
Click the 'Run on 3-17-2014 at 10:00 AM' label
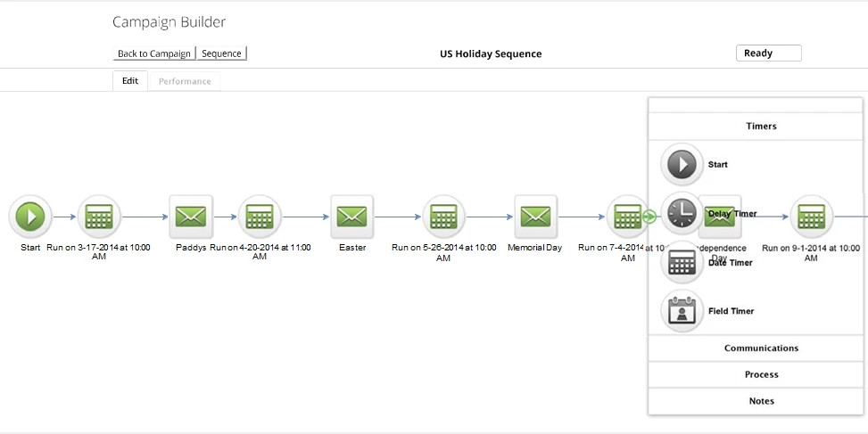click(98, 251)
